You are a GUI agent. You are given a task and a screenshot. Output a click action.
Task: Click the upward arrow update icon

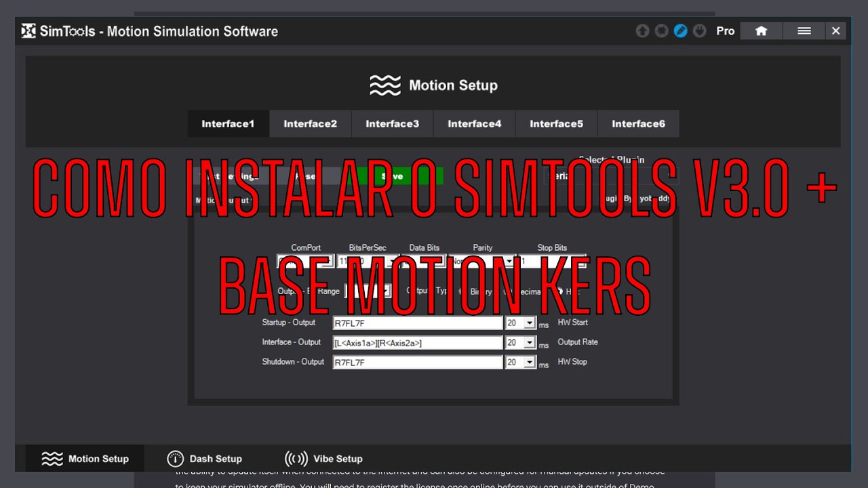coord(642,31)
